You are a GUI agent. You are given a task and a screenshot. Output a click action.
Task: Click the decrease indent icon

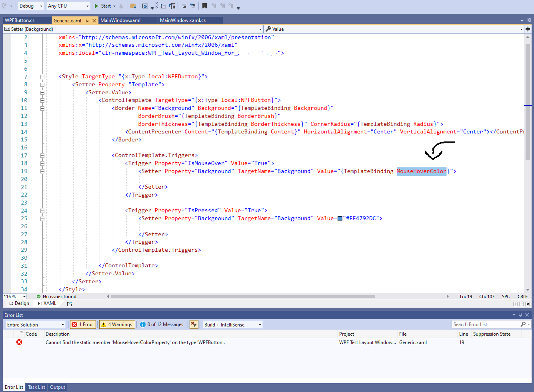click(x=184, y=6)
